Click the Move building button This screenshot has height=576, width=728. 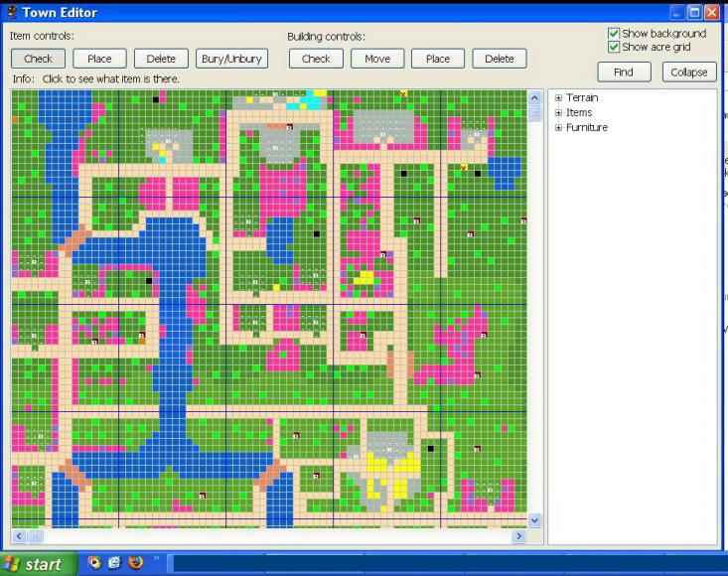pos(377,59)
